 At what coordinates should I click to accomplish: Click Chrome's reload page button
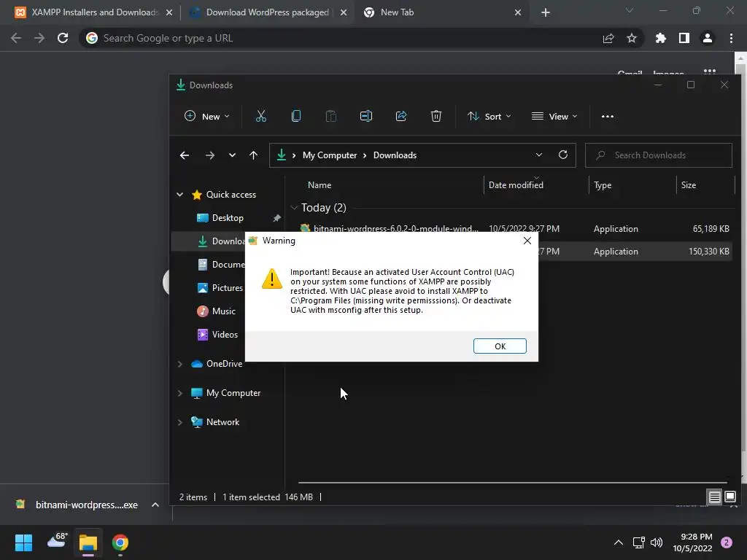tap(63, 38)
